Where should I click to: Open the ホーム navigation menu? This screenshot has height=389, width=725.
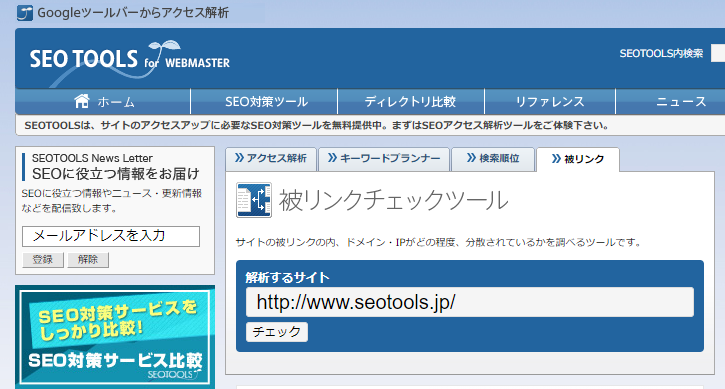click(x=103, y=101)
